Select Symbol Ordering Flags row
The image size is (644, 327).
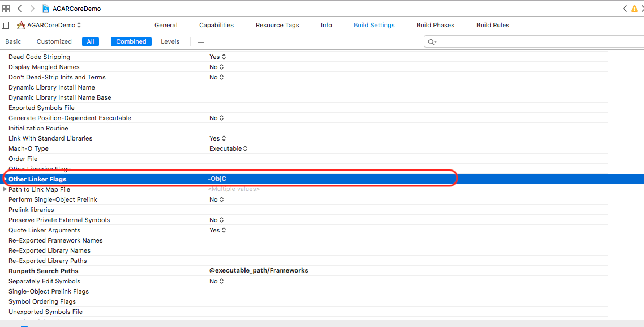coord(42,302)
